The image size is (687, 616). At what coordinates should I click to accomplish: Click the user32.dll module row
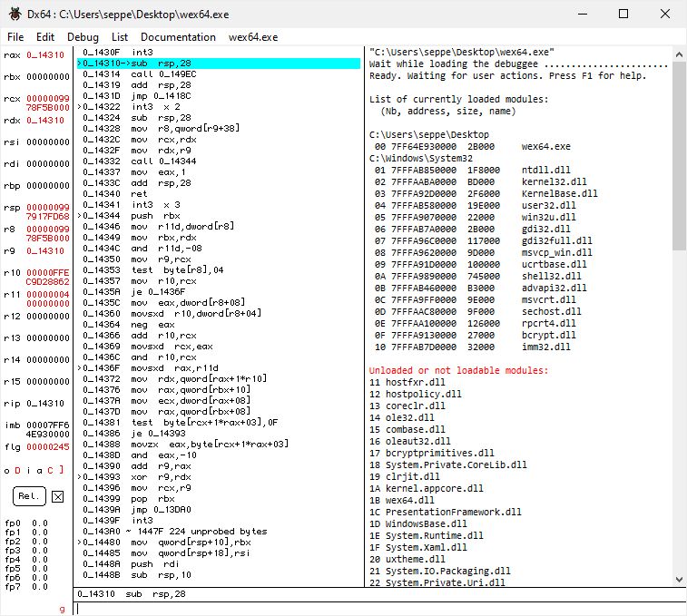click(475, 205)
